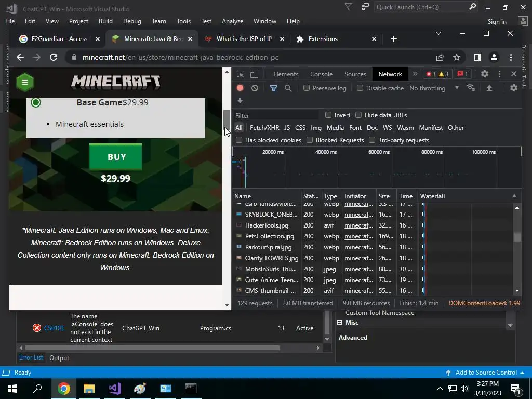This screenshot has width=532, height=399.
Task: Show hidden system tray icons
Action: (x=440, y=389)
